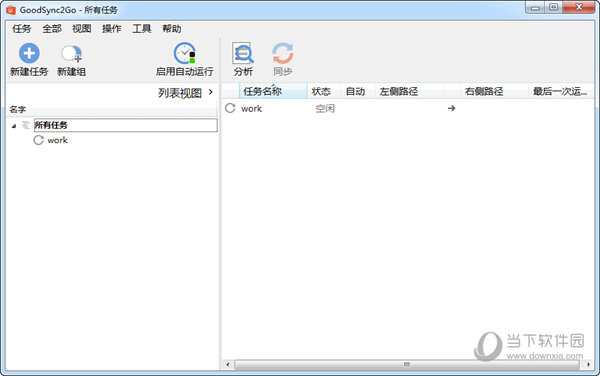The width and height of the screenshot is (600, 376).
Task: Click the New Group (新建组) icon
Action: click(72, 54)
